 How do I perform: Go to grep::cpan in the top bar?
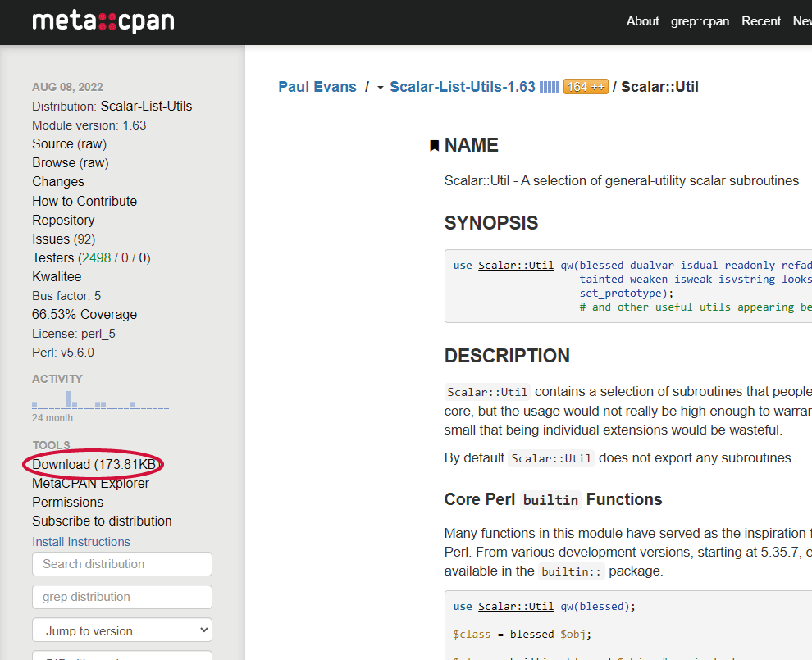click(700, 21)
